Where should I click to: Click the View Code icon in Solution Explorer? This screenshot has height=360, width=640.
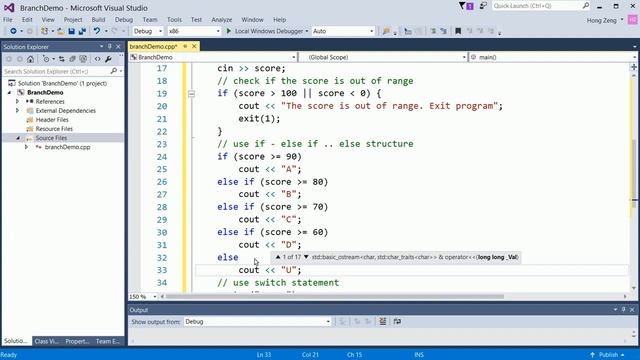click(x=97, y=59)
